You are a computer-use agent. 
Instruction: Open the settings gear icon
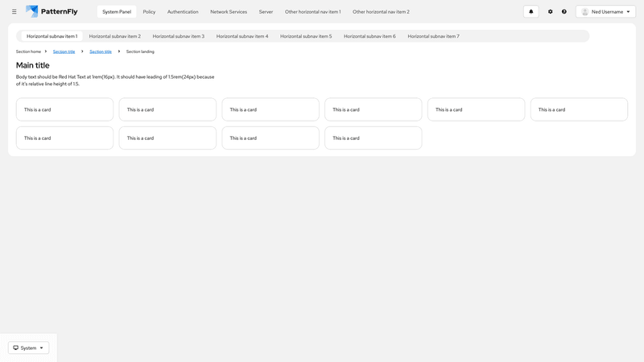point(551,12)
